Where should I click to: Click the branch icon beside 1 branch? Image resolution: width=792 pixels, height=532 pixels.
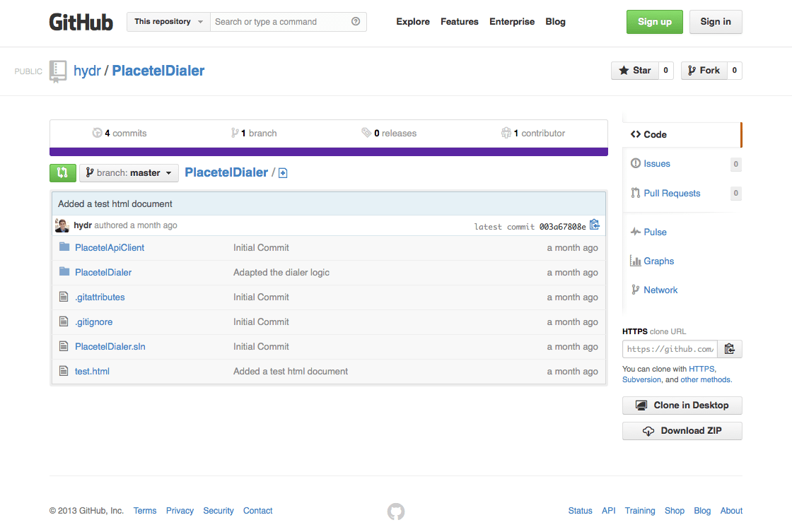point(235,133)
